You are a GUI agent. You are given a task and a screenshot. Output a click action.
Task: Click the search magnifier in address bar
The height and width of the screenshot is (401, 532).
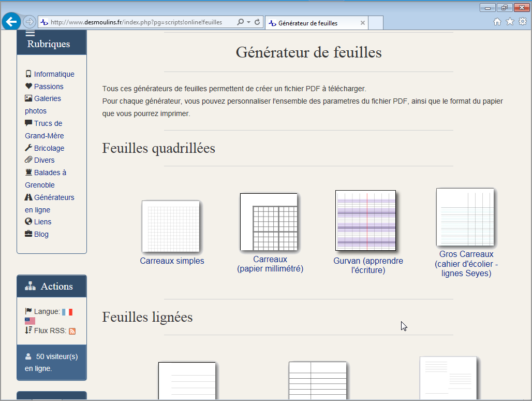(x=240, y=22)
